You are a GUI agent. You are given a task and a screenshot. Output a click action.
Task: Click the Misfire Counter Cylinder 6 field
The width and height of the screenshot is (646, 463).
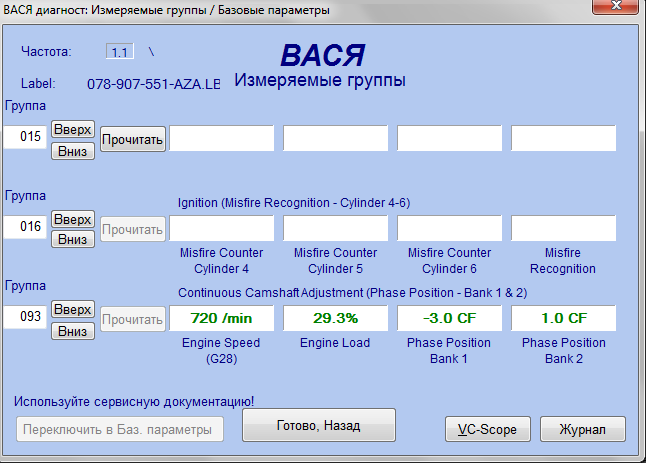tap(449, 228)
